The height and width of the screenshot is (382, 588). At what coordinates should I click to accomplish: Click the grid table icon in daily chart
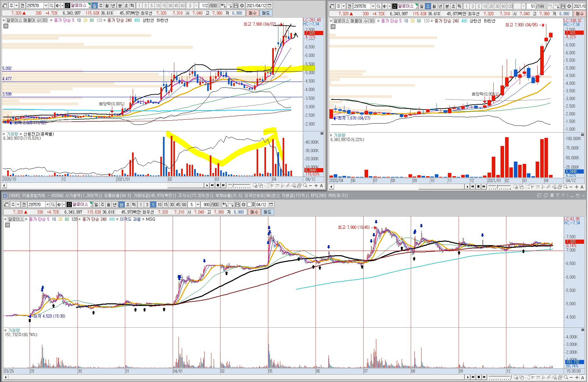tap(6, 26)
